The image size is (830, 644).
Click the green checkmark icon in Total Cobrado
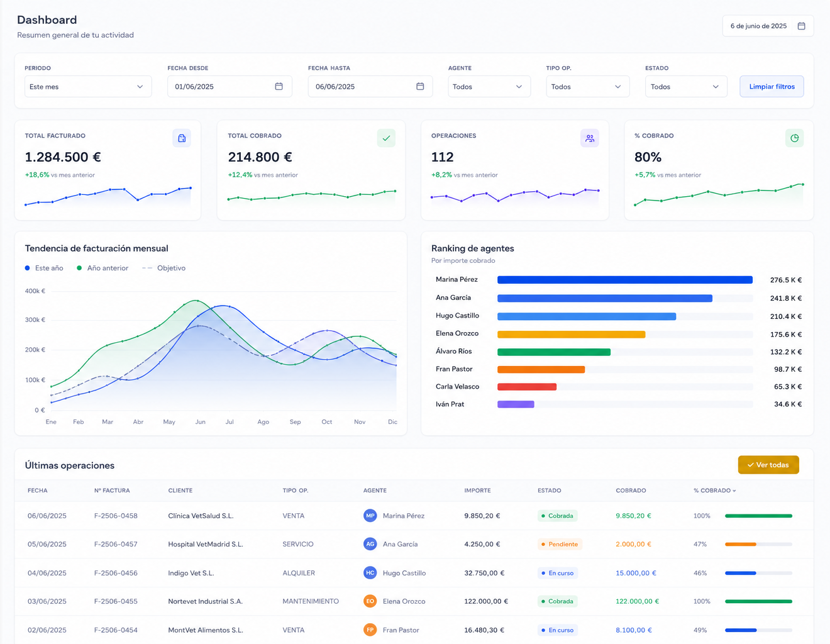386,138
